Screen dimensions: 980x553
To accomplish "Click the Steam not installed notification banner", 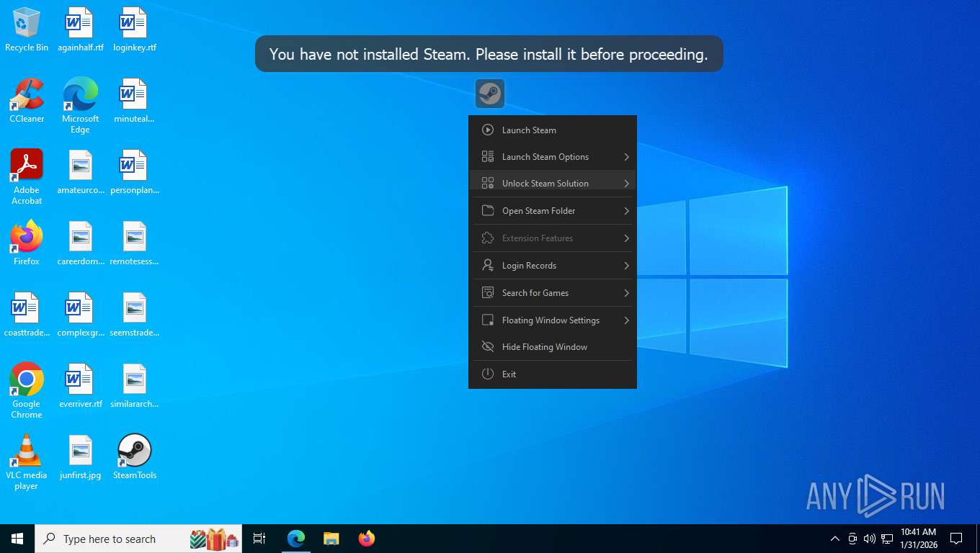I will point(489,54).
